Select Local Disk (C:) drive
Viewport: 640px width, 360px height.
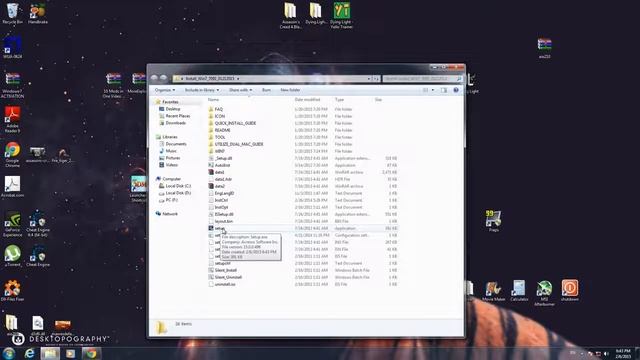178,186
